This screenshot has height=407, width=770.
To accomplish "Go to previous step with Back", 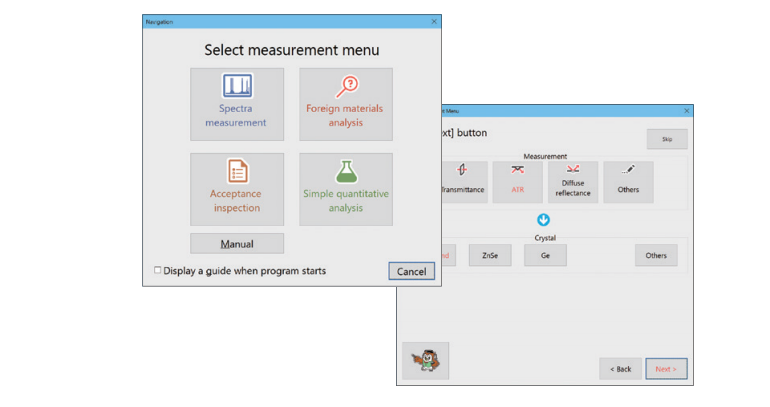I will [x=620, y=369].
